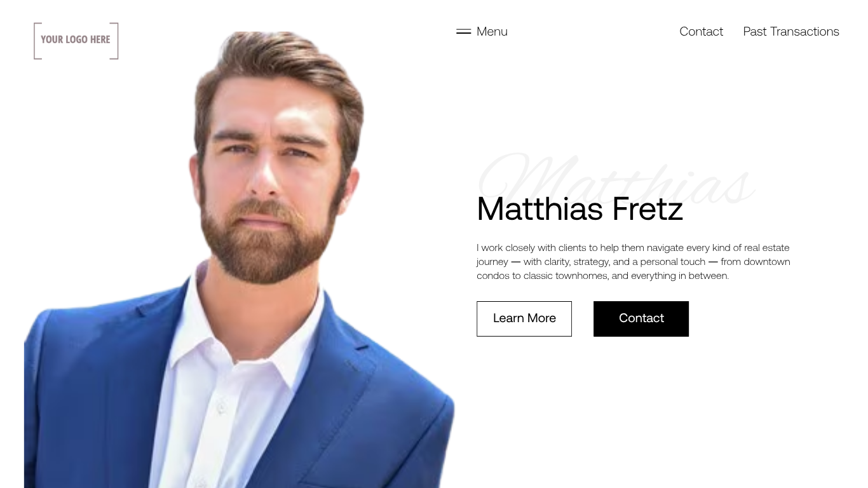This screenshot has width=868, height=488.
Task: Click the word "LOGO" in header logo
Action: coord(77,39)
